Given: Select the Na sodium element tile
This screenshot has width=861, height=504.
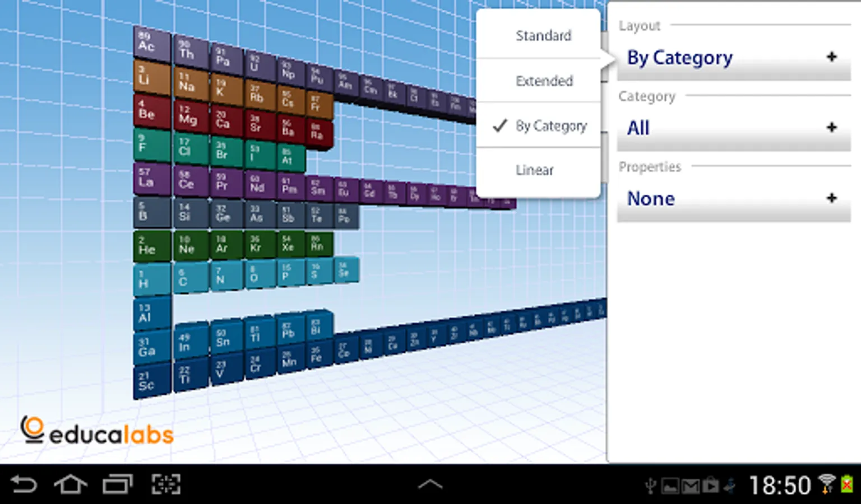Looking at the screenshot, I should [x=191, y=84].
